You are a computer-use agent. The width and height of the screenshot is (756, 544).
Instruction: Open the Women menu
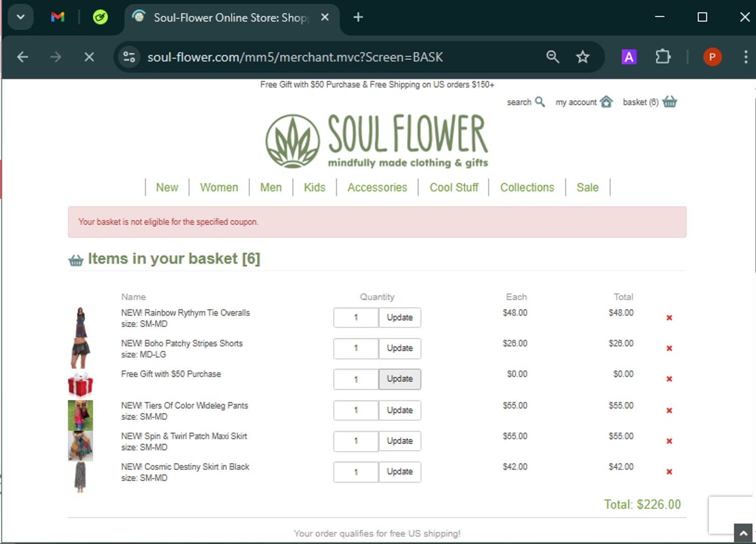pyautogui.click(x=219, y=188)
